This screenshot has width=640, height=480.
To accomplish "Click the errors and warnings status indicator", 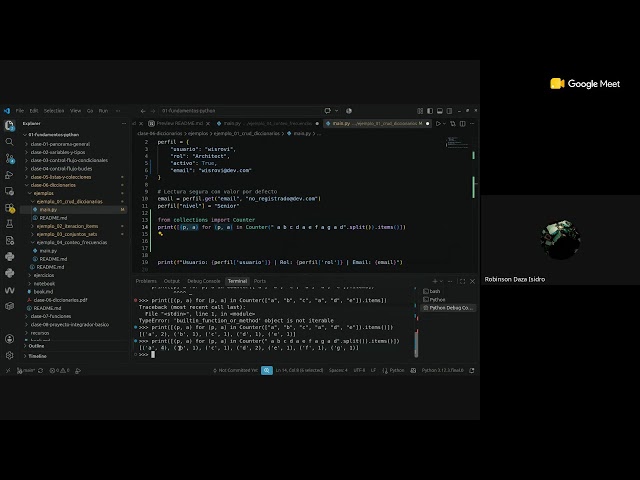I will pos(60,371).
